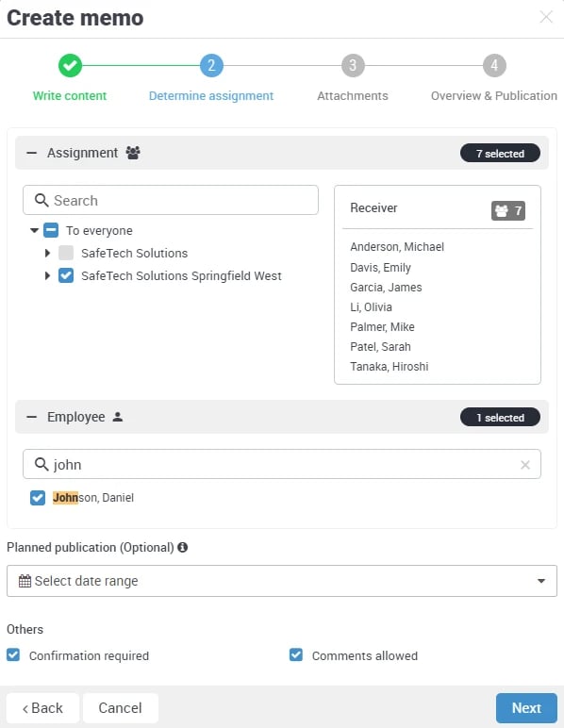The image size is (564, 728).
Task: Click the Employee person icon
Action: click(118, 417)
